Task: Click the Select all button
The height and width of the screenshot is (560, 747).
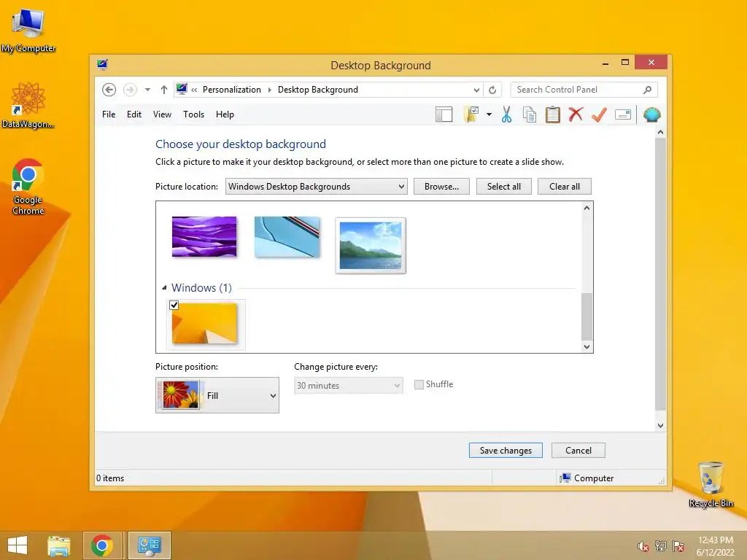Action: click(503, 186)
